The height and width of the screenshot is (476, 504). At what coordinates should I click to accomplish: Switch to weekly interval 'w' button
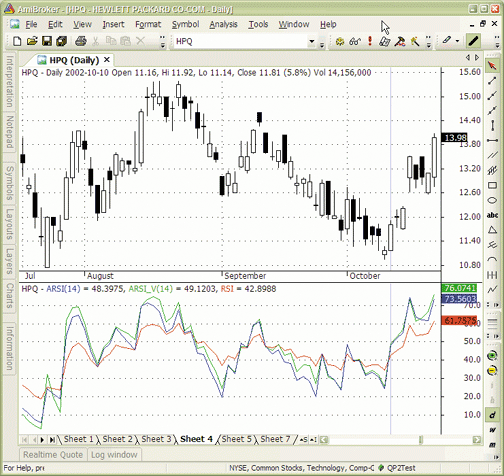click(492, 430)
